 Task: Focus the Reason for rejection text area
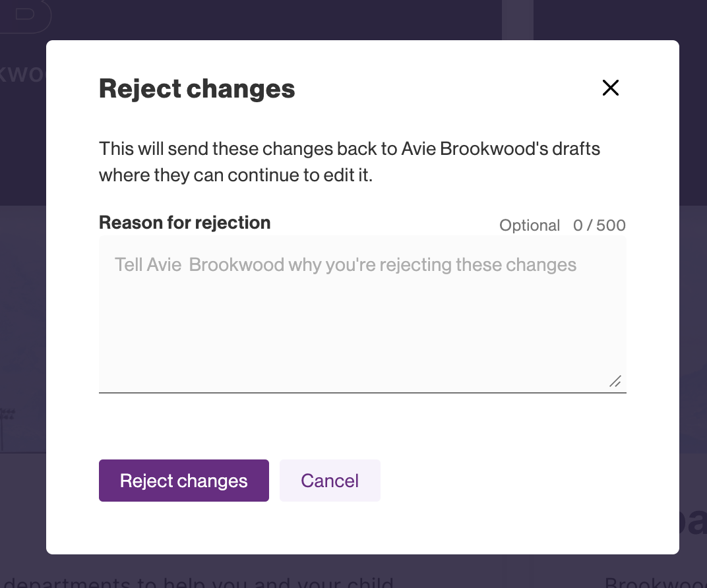point(362,315)
